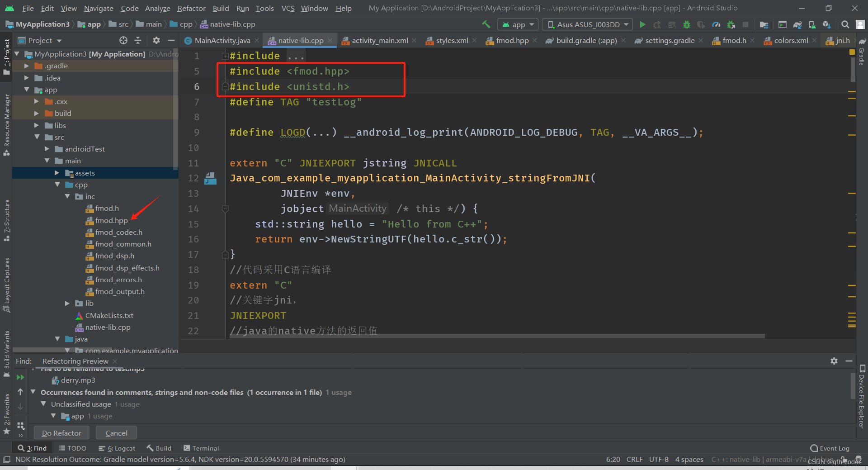
Task: Expand the .idea folder node
Action: pyautogui.click(x=27, y=78)
